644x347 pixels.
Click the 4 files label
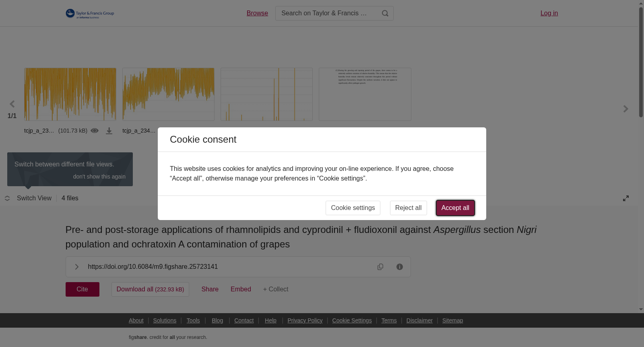pos(70,198)
